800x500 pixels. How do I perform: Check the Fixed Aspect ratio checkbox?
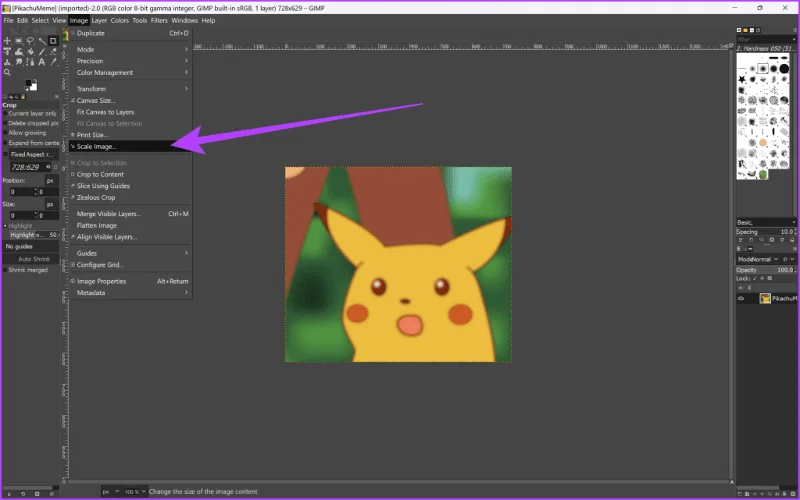click(x=6, y=154)
